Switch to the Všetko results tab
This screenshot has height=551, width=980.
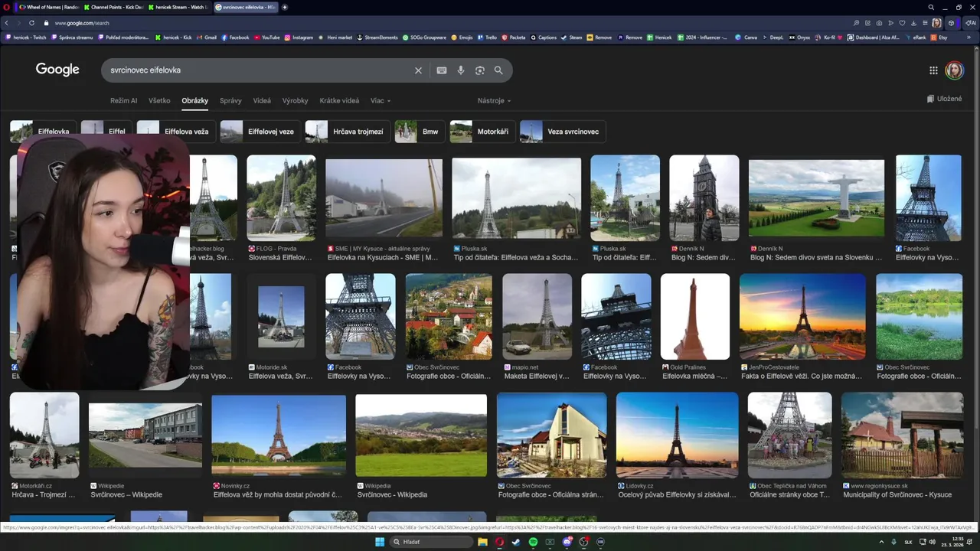pos(159,101)
